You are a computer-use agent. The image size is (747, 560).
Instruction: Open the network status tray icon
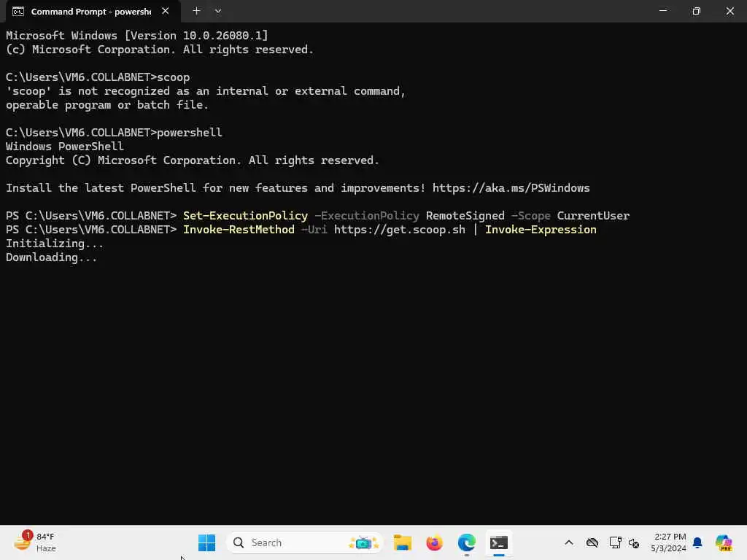[615, 542]
